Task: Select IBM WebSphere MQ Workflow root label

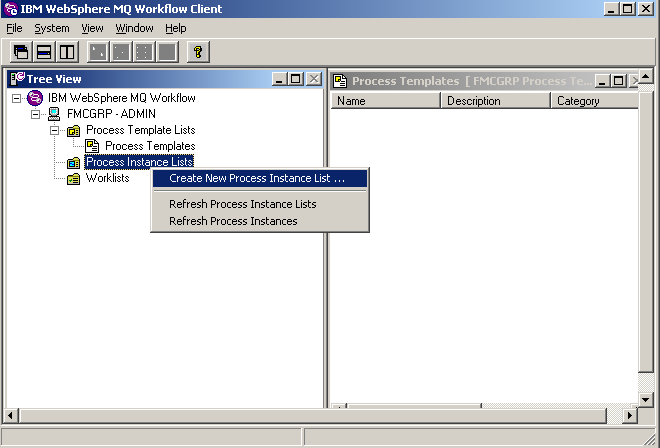Action: pyautogui.click(x=122, y=98)
